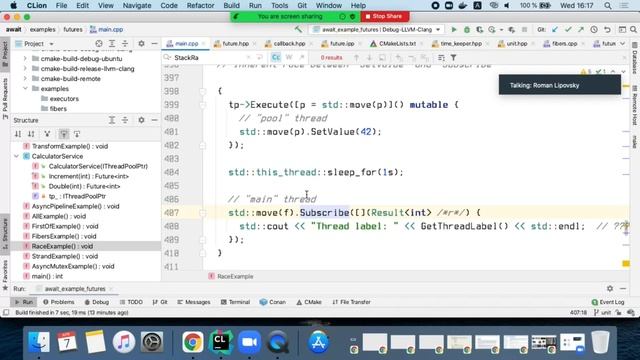Viewport: 640px width, 360px height.
Task: Toggle Autoscroll from source in Structure
Action: [x=77, y=134]
